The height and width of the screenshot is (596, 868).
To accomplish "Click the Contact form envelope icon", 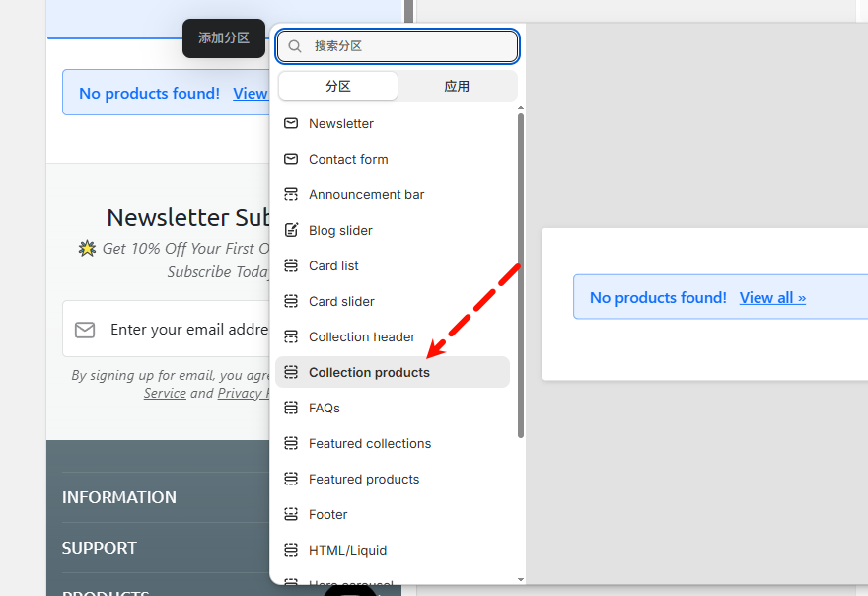I will [x=291, y=159].
